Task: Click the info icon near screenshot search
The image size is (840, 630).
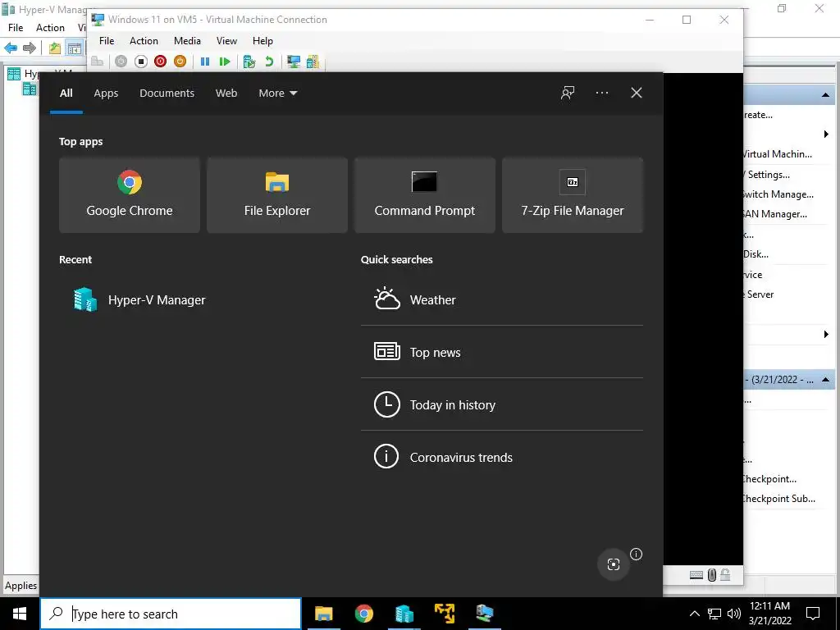Action: pyautogui.click(x=636, y=555)
